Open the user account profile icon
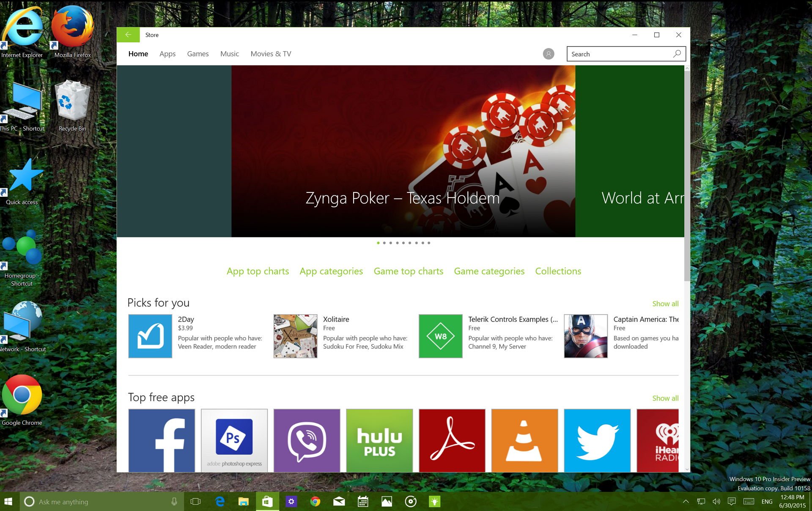 (x=549, y=54)
